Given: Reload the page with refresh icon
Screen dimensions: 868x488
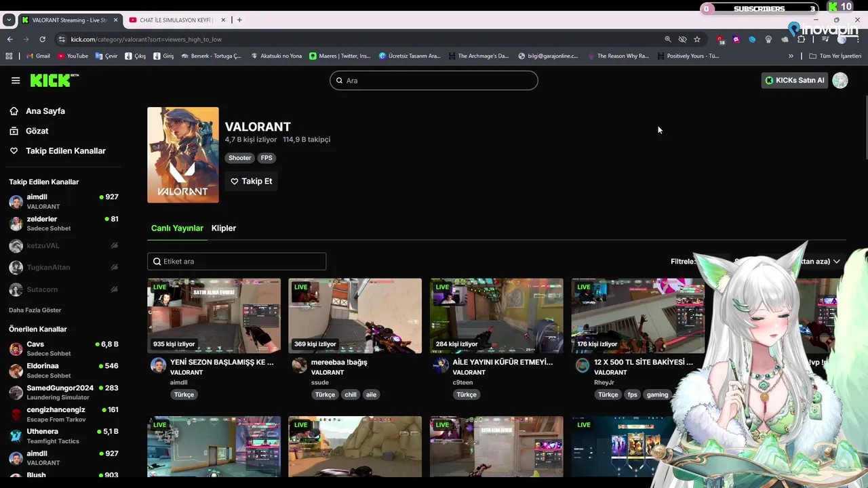Looking at the screenshot, I should coord(42,39).
